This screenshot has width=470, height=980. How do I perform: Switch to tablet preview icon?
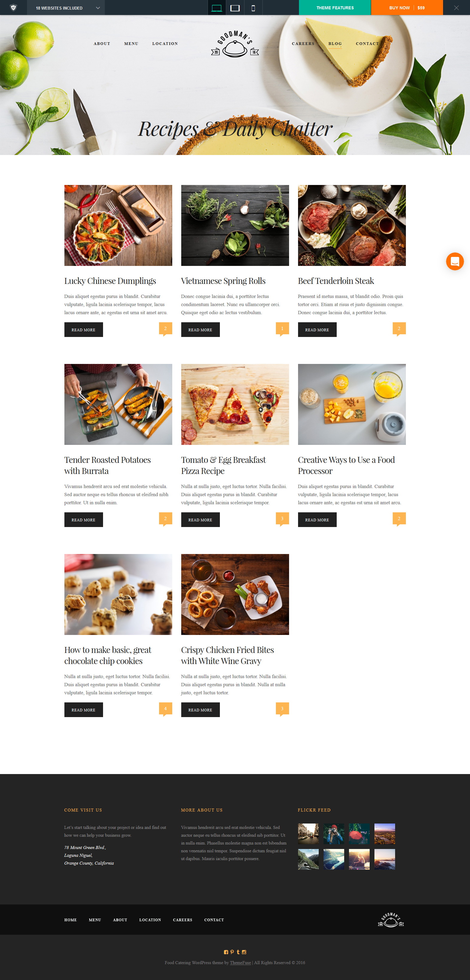[x=235, y=7]
